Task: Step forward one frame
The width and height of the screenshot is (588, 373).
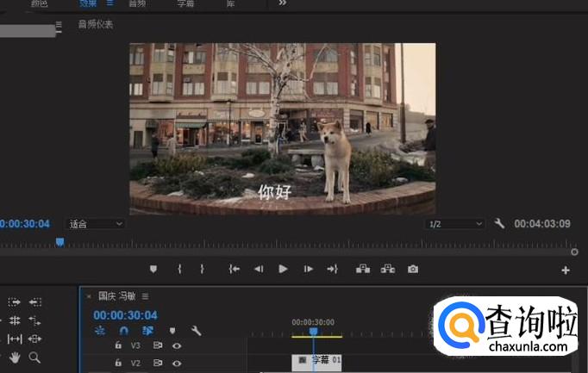Action: (308, 269)
